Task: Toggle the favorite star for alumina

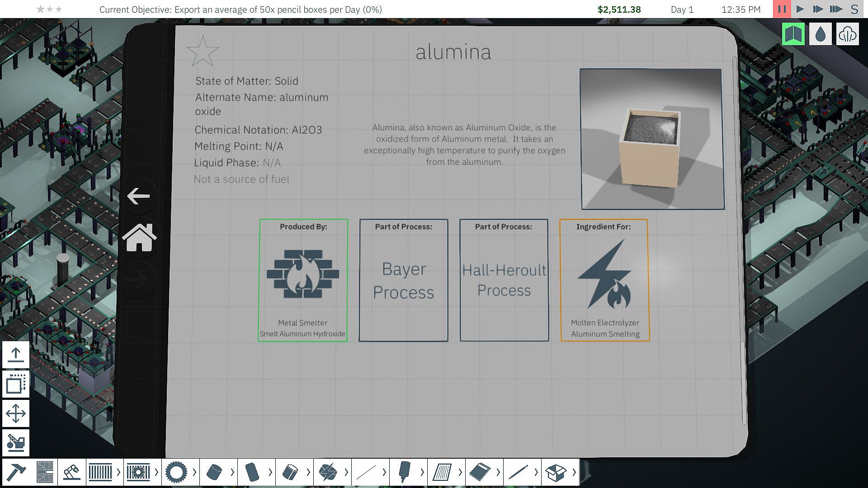Action: (x=203, y=51)
